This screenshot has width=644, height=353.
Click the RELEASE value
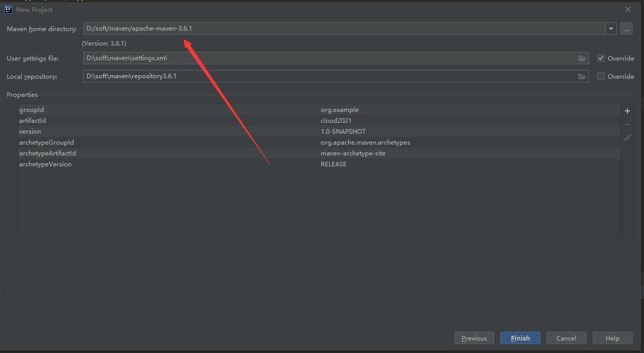point(334,164)
